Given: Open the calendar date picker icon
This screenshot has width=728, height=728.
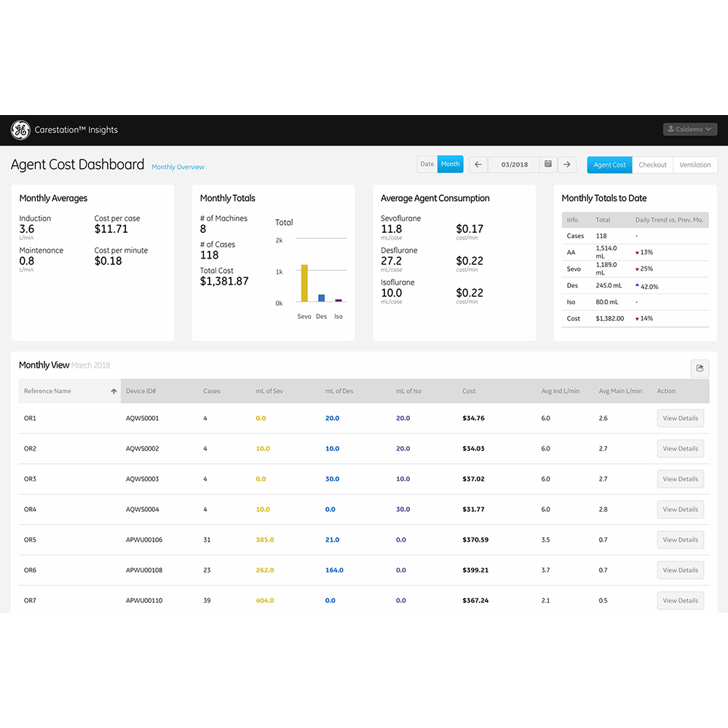Looking at the screenshot, I should click(x=548, y=165).
